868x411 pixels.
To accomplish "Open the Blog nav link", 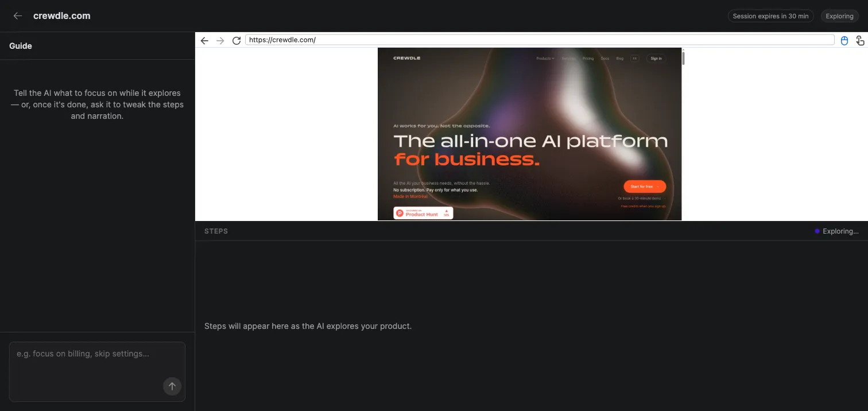I will click(620, 59).
